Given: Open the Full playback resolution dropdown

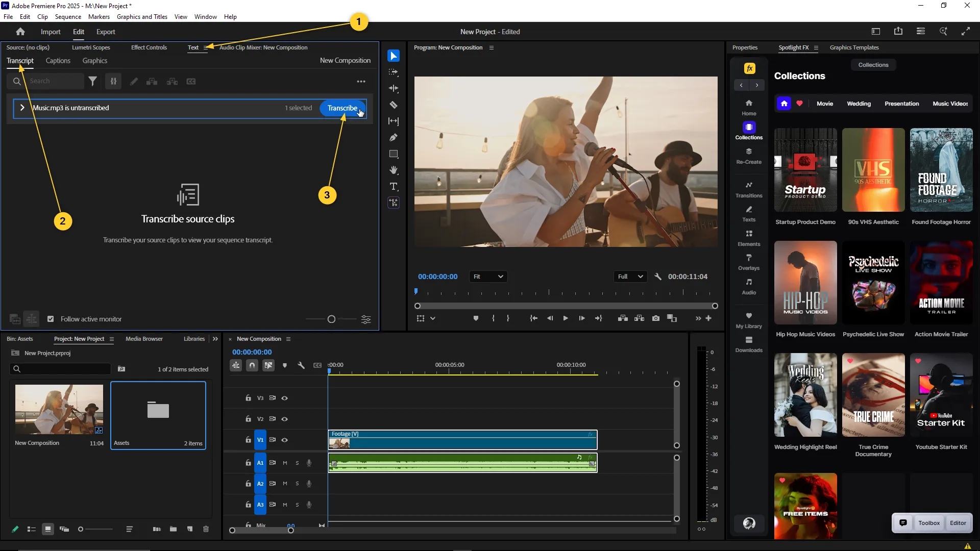Looking at the screenshot, I should [x=630, y=277].
